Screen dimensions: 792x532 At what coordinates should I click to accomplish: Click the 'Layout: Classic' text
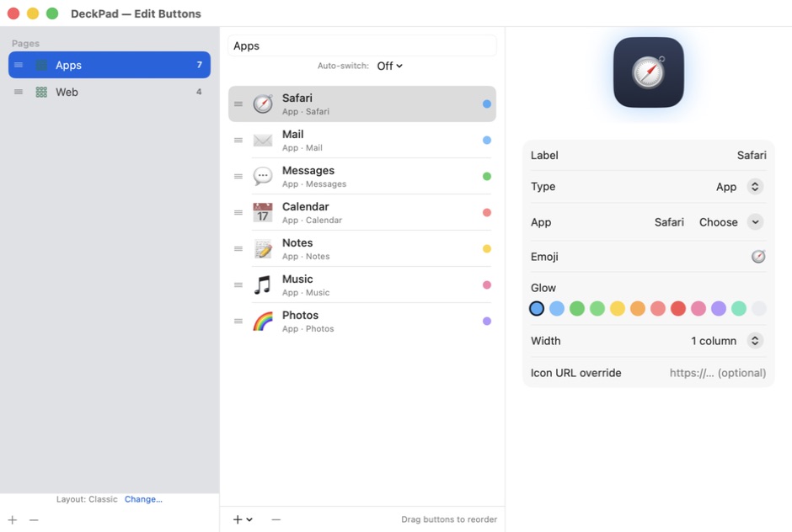coord(87,499)
